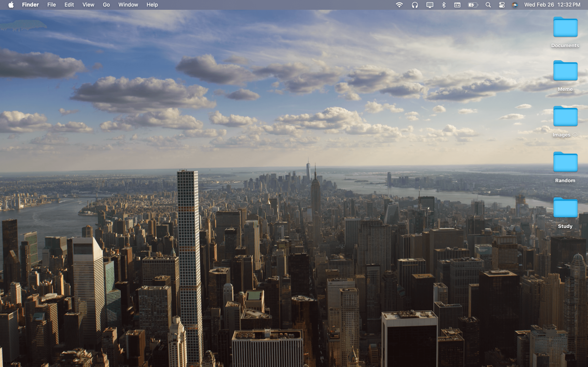The width and height of the screenshot is (588, 367).
Task: Open Control Center
Action: 502,4
